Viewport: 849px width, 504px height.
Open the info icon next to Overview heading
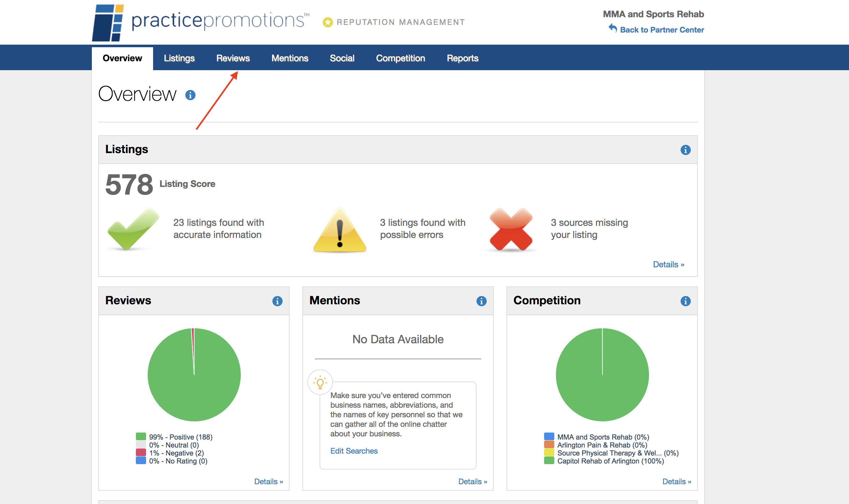coord(190,95)
